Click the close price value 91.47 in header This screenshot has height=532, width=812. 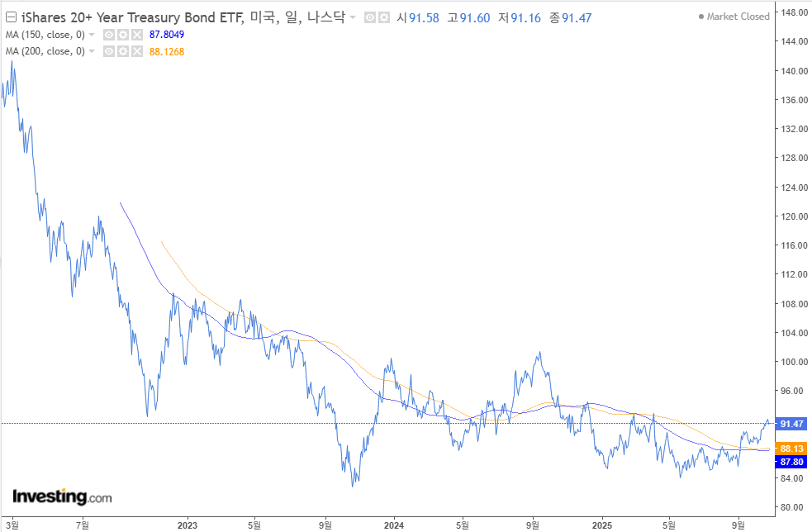(577, 18)
